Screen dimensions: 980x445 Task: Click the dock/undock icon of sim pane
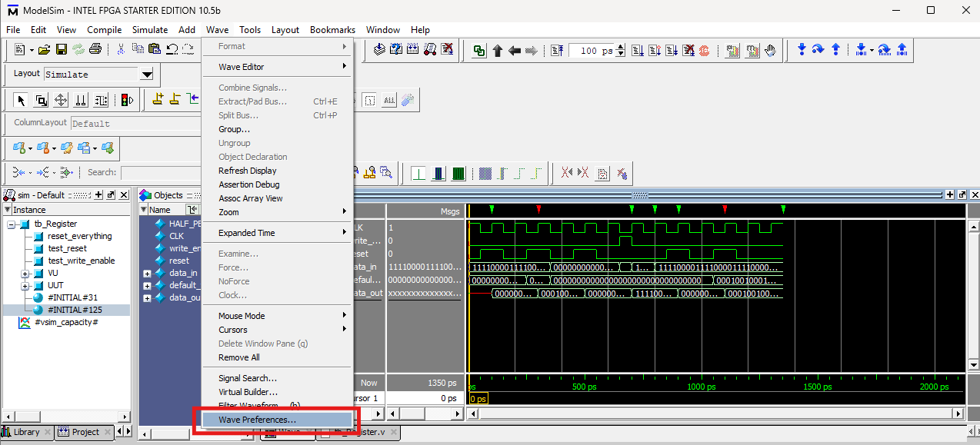click(x=111, y=195)
